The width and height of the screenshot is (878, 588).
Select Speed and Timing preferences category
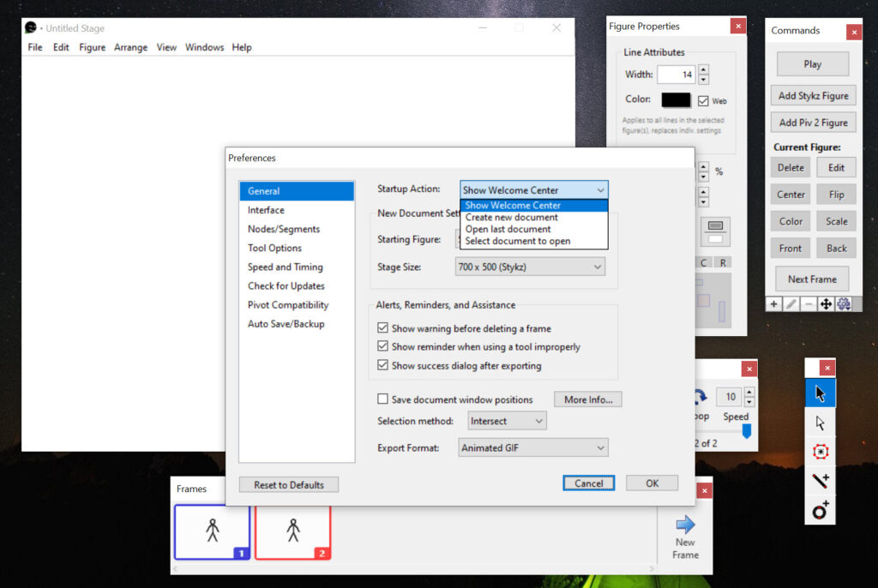296,267
